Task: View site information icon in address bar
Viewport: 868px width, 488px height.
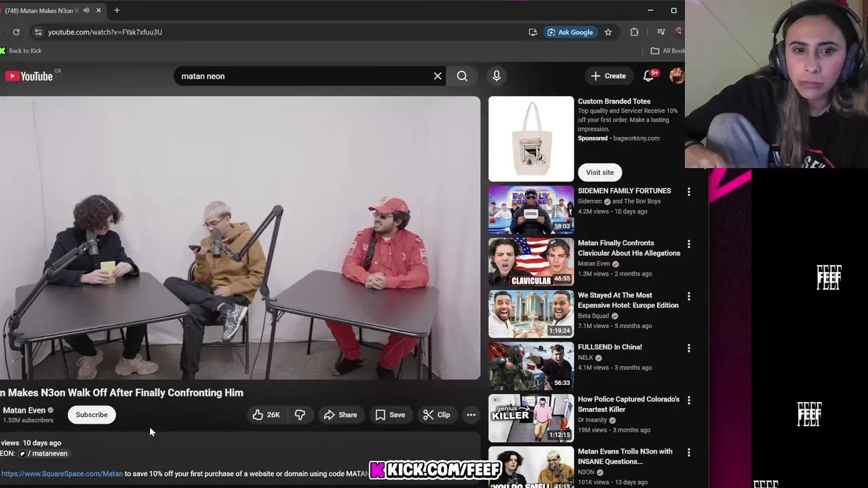Action: tap(38, 32)
